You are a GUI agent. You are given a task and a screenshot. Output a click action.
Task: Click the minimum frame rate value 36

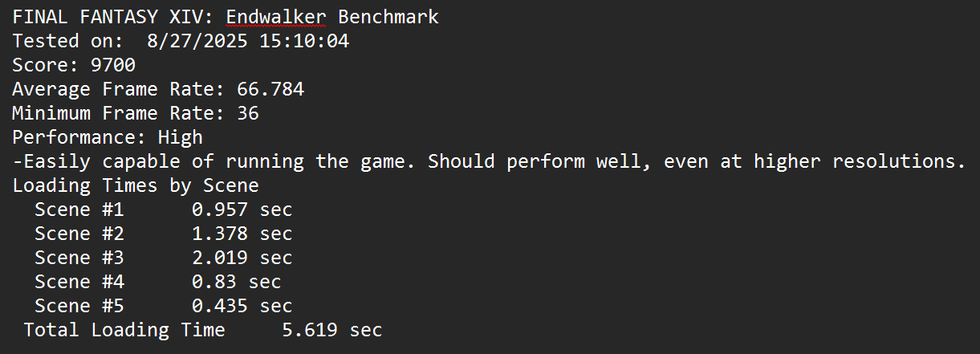pyautogui.click(x=248, y=113)
